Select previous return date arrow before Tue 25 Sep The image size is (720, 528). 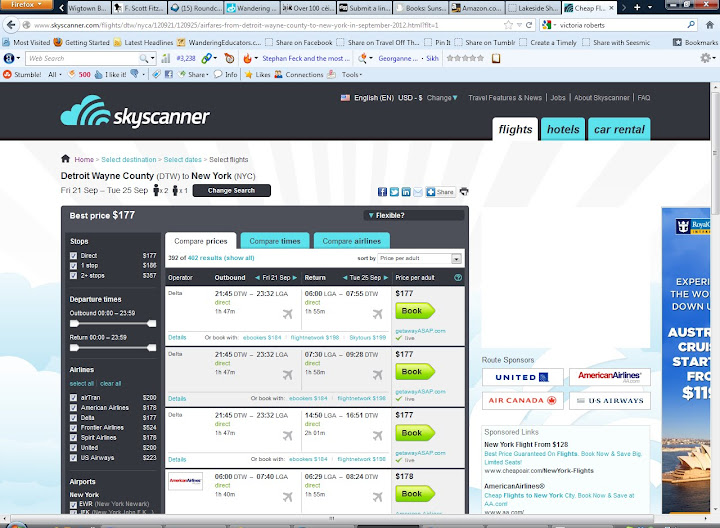pyautogui.click(x=345, y=277)
